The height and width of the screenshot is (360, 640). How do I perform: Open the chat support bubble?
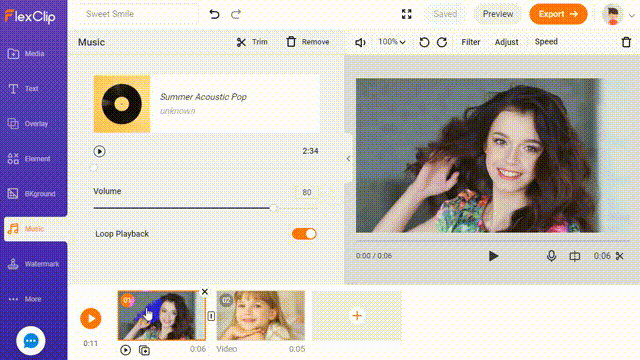click(31, 341)
